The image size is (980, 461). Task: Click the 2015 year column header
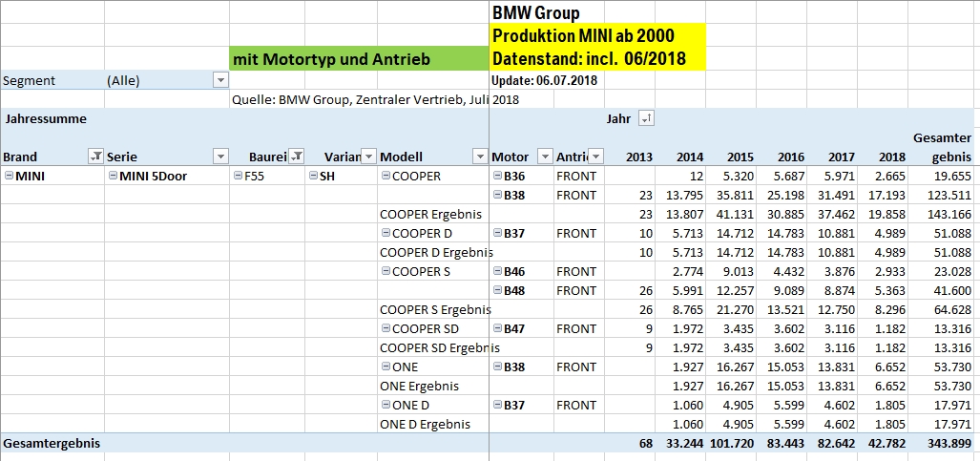click(741, 157)
